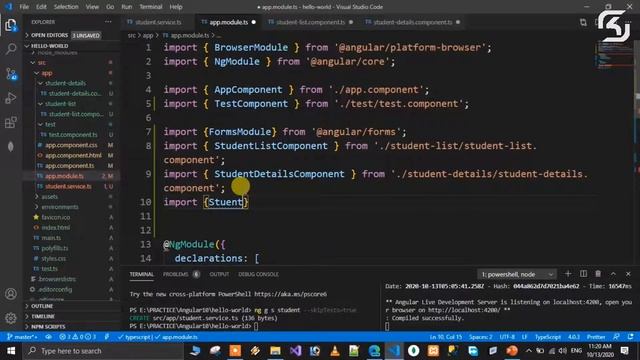Image resolution: width=640 pixels, height=360 pixels.
Task: Click UTF-8 encoding status item
Action: tap(507, 337)
